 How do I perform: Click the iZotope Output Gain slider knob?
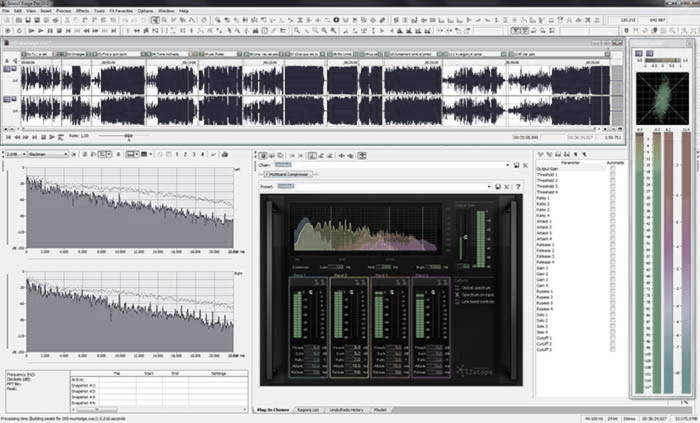[465, 237]
